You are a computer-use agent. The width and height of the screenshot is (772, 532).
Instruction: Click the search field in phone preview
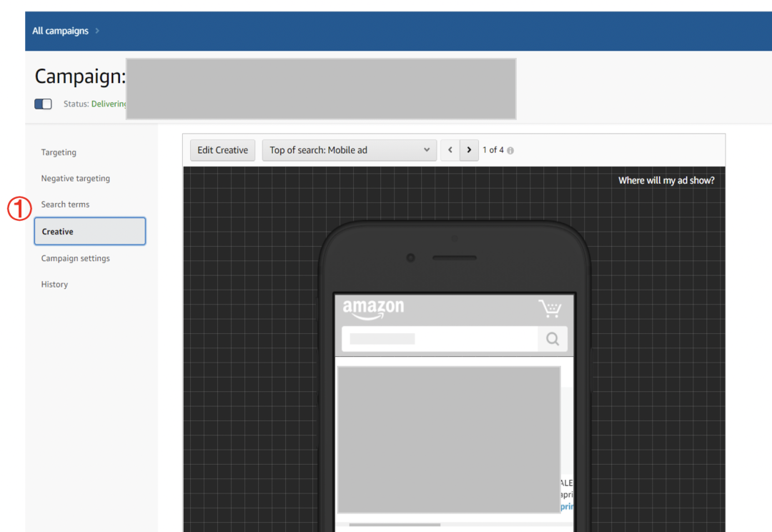tap(440, 339)
